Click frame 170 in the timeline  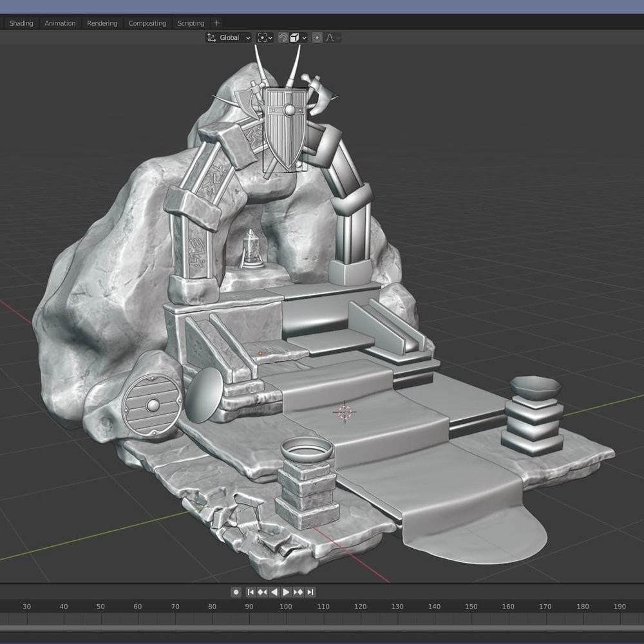tap(545, 606)
